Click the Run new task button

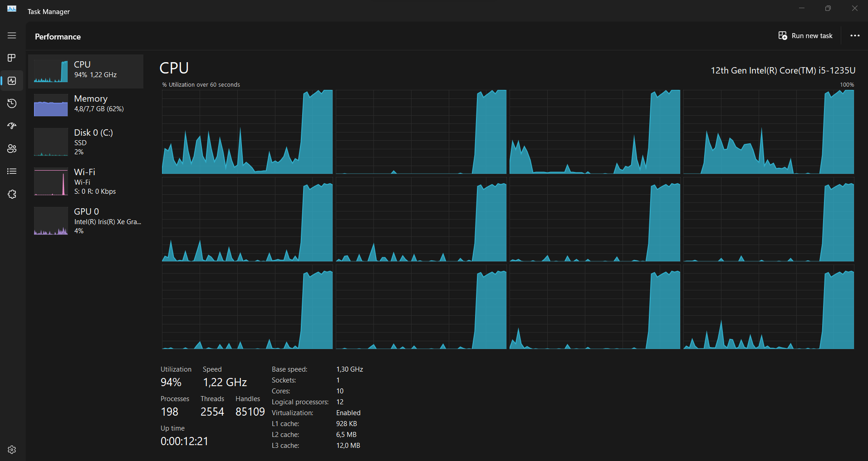click(x=805, y=36)
